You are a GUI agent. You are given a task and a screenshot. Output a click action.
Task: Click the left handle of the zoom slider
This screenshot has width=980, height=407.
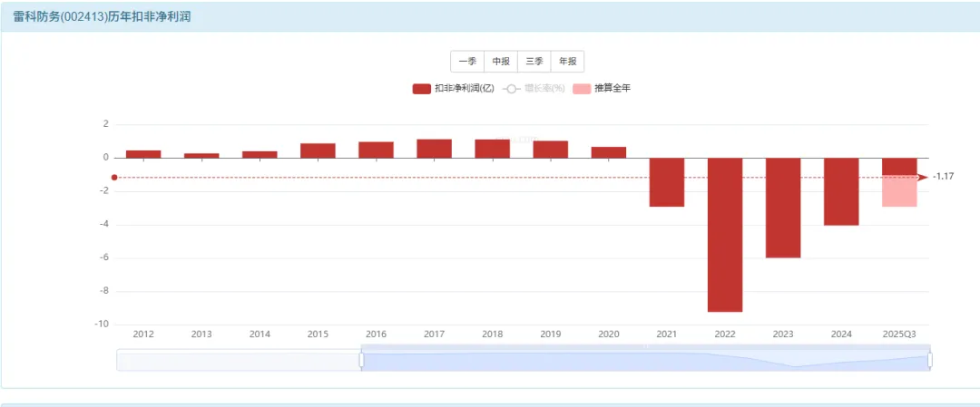coord(361,360)
